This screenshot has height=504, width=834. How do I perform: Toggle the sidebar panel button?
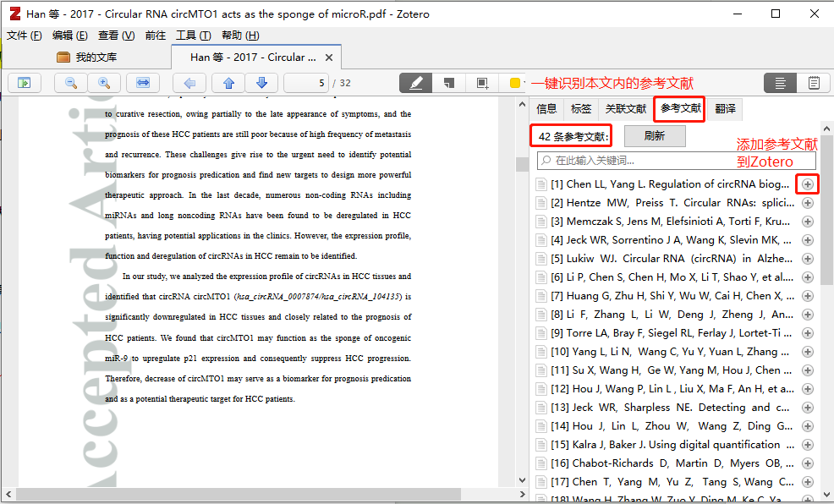(25, 83)
